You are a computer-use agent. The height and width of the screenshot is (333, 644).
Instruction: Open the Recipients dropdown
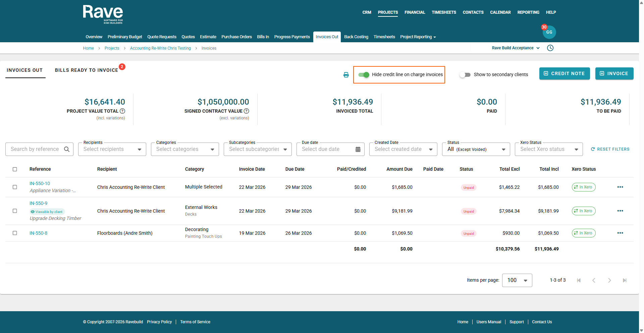tap(112, 149)
